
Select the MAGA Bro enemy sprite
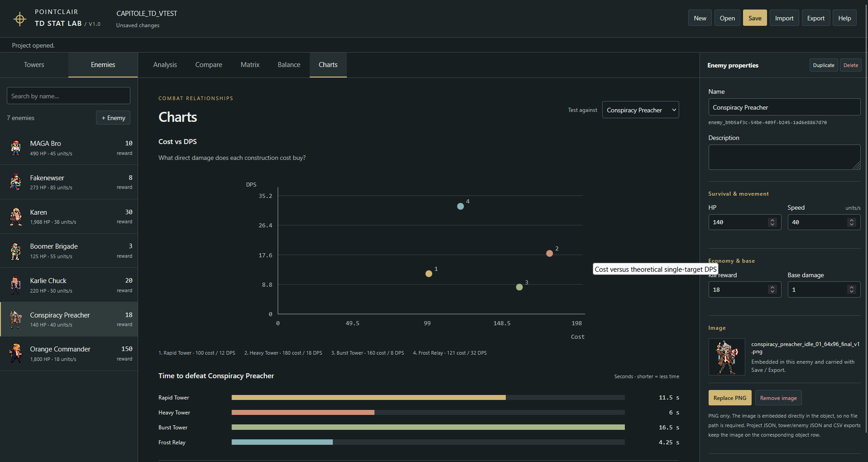pyautogui.click(x=16, y=148)
